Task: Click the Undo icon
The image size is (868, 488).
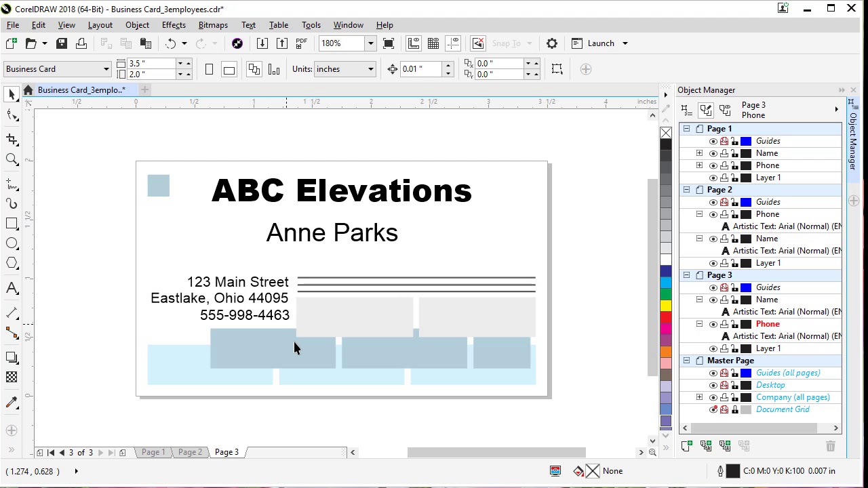Action: 171,43
